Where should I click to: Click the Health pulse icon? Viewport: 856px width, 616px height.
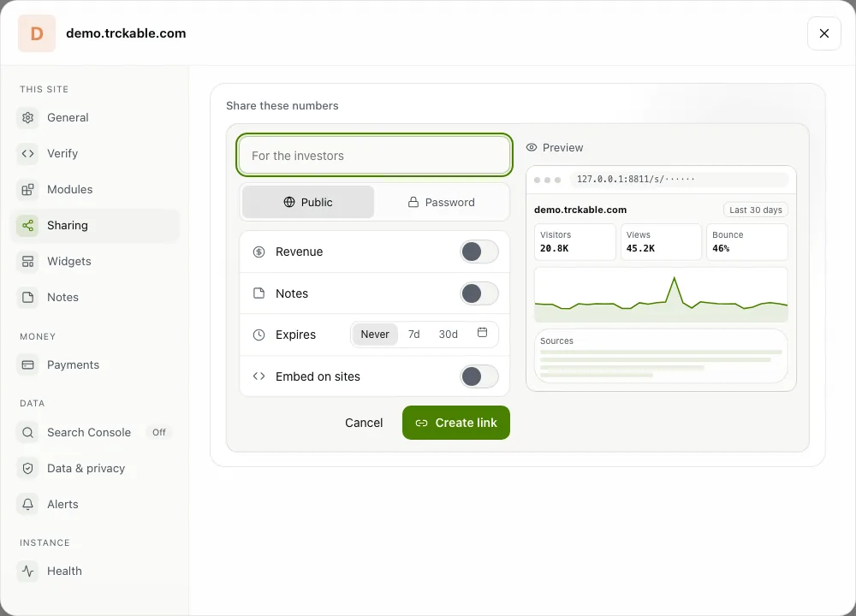[x=28, y=572]
